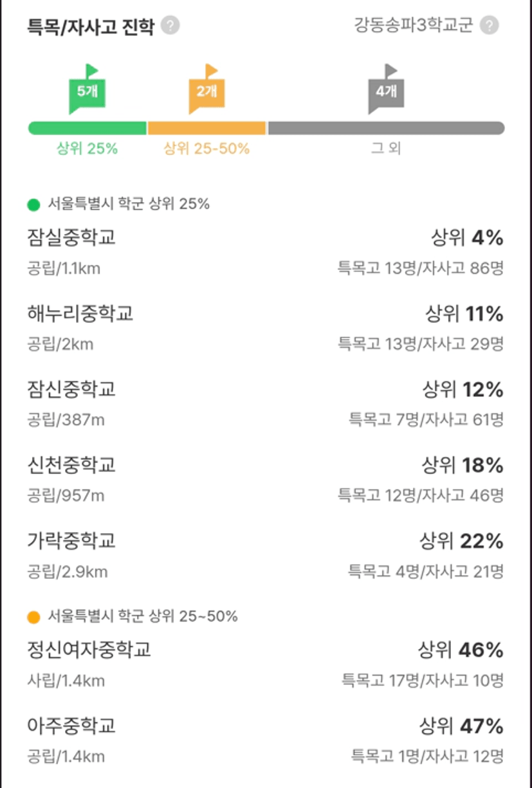
Task: Open 잠신중학교 school entry
Action: tap(266, 403)
